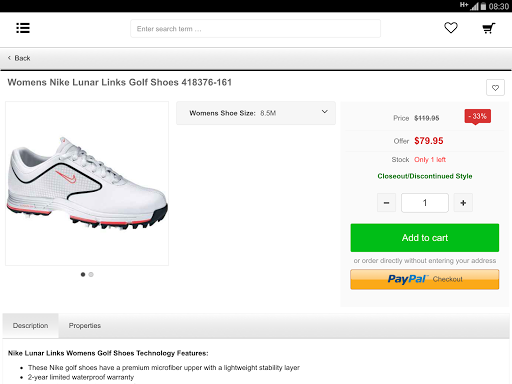Focus the Enter search term field

[255, 29]
